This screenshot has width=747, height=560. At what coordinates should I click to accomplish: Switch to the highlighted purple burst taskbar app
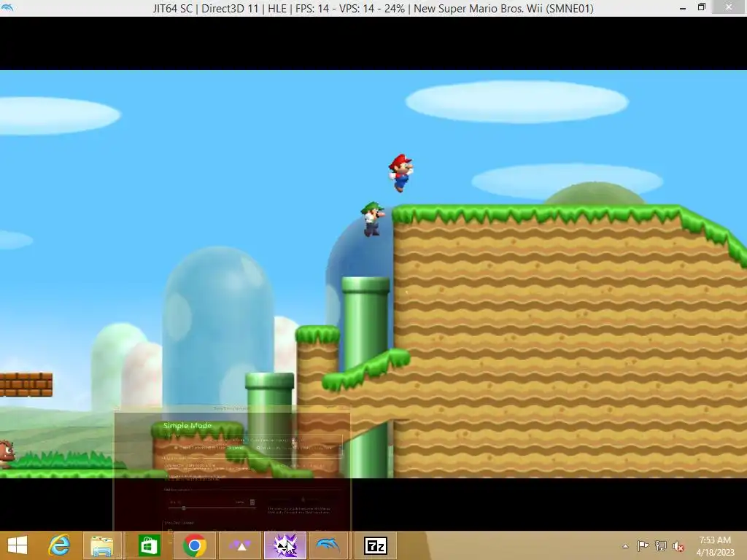click(x=285, y=545)
